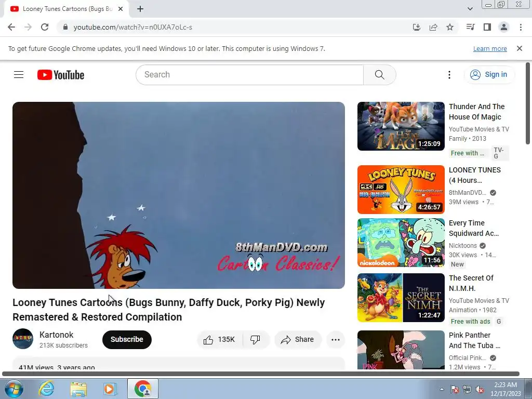Open the Kartonok channel name link

56,335
